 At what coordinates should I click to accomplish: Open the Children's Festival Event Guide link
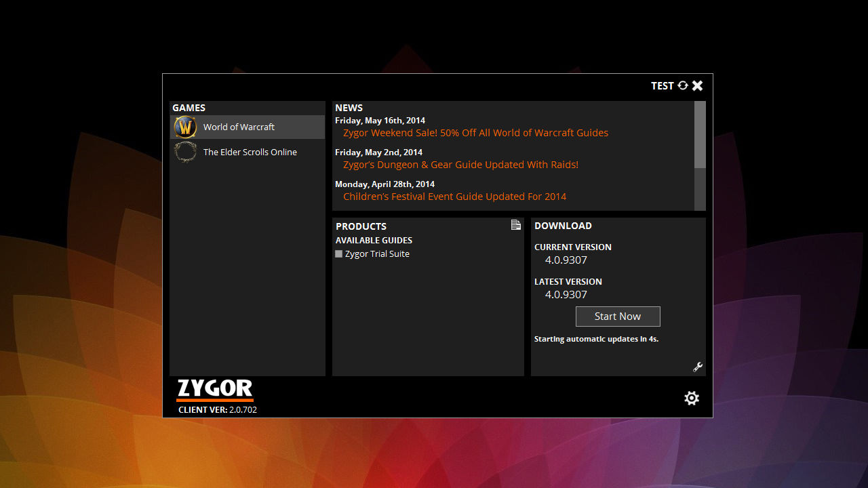point(454,197)
